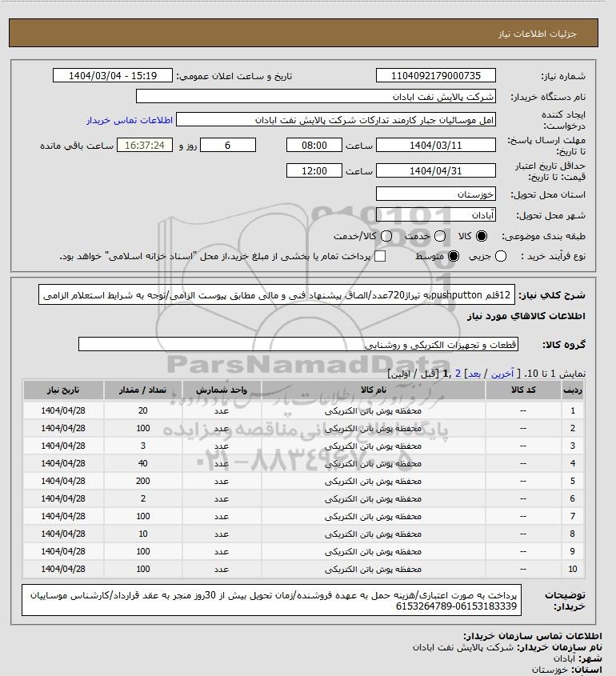Image resolution: width=616 pixels, height=676 pixels.
Task: Select item name in row 1
Action: (374, 411)
